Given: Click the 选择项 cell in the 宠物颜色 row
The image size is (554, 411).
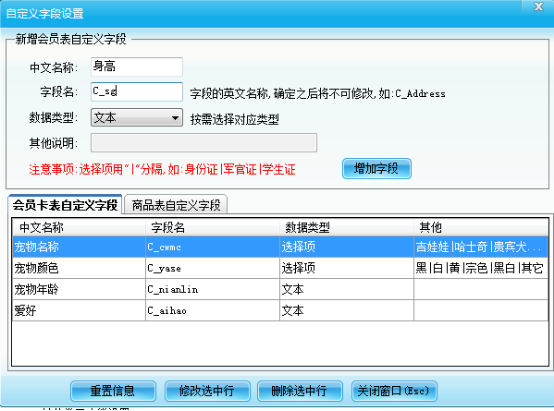Looking at the screenshot, I should click(347, 268).
